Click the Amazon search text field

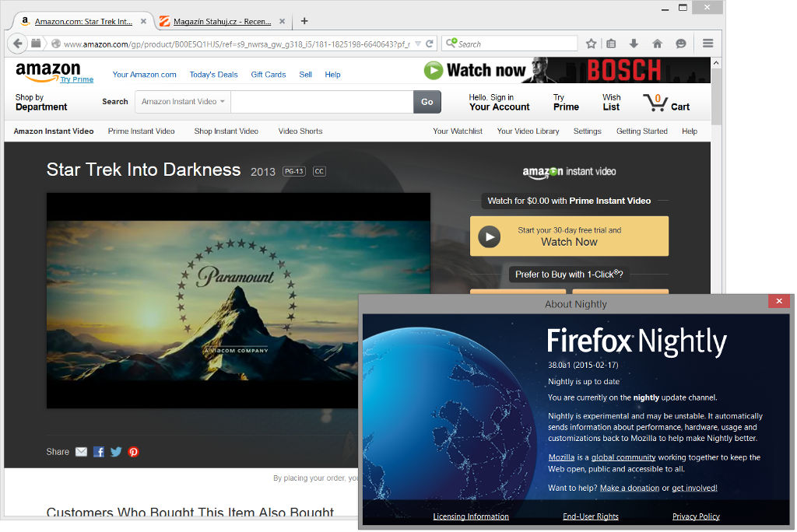(322, 102)
